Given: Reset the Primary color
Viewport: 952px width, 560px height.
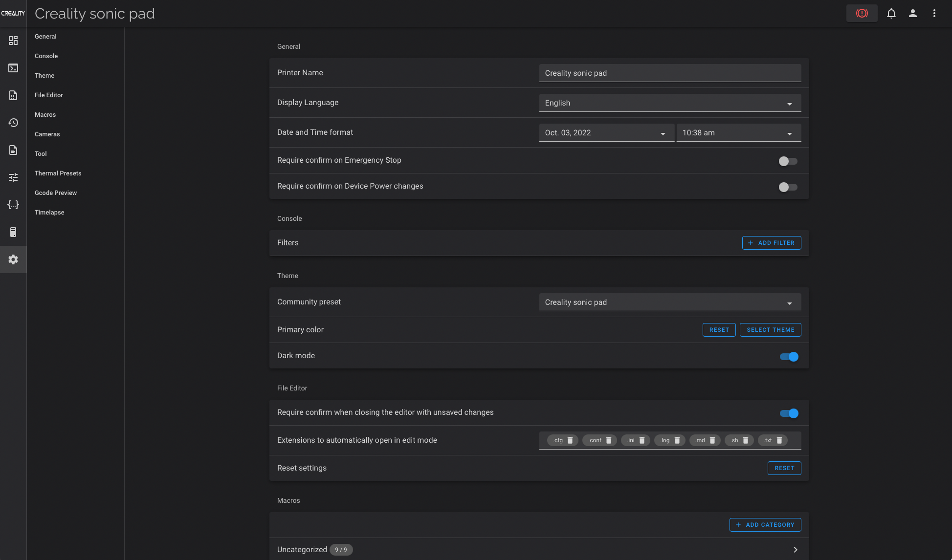Looking at the screenshot, I should [719, 330].
